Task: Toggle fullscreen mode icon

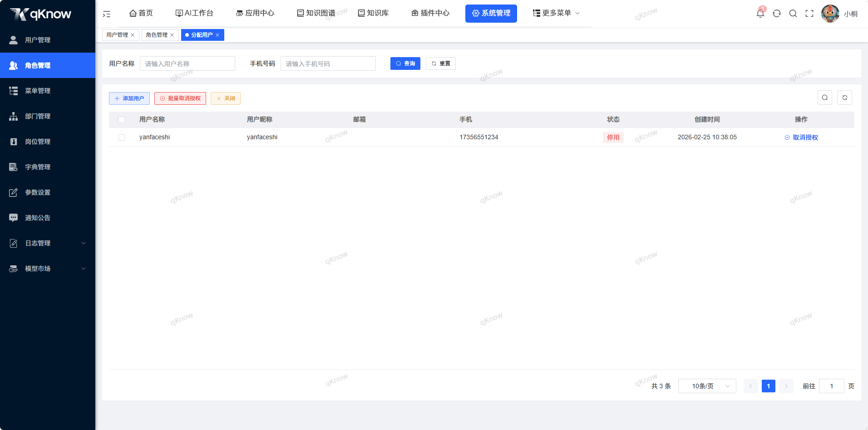Action: tap(809, 14)
